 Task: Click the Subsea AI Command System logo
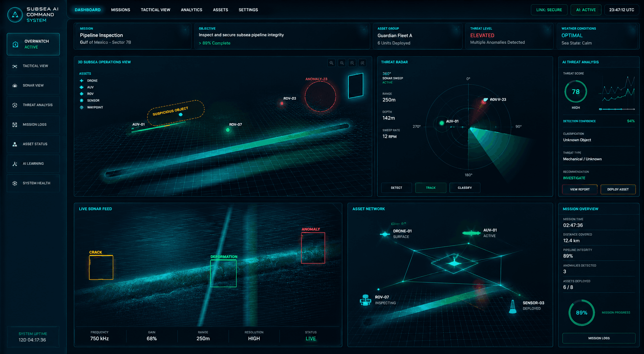15,15
